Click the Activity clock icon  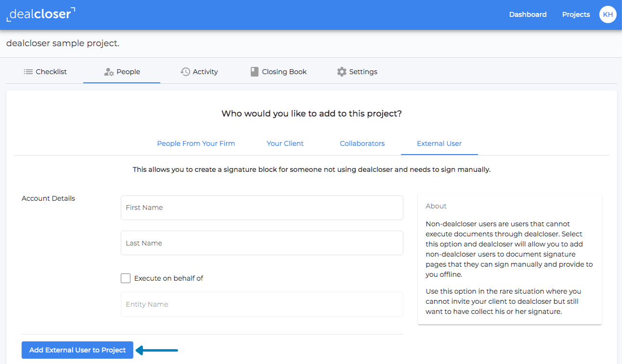pyautogui.click(x=185, y=71)
